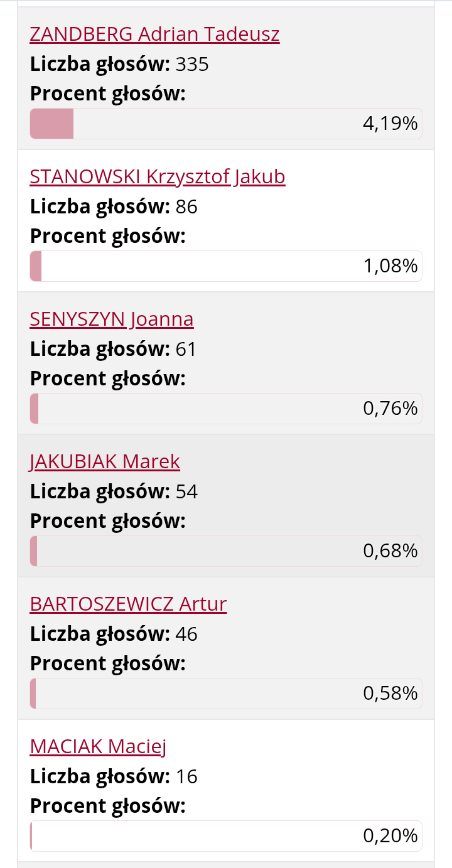Open STANOWSKI Krzysztof Jakub candidate link
Screen dimensions: 452x868
[x=158, y=176]
